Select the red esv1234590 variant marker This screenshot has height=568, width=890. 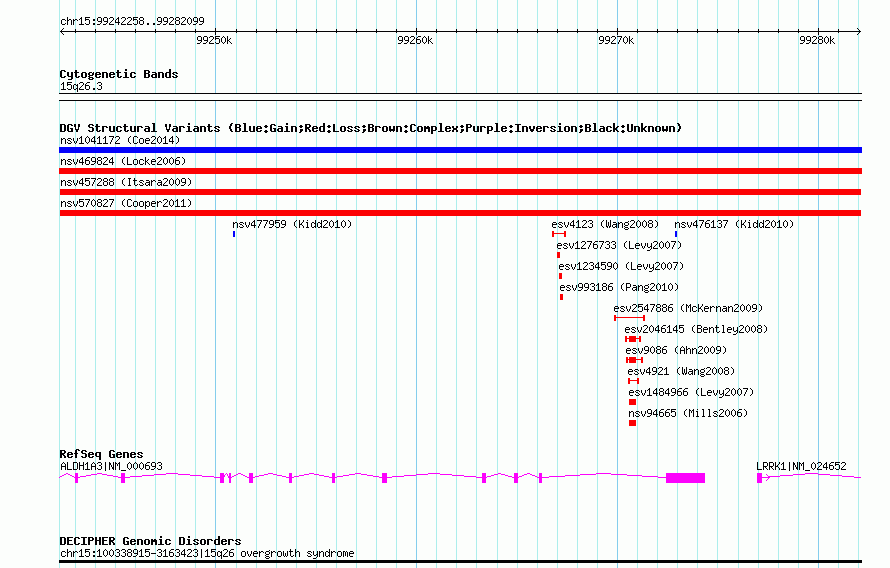[560, 276]
